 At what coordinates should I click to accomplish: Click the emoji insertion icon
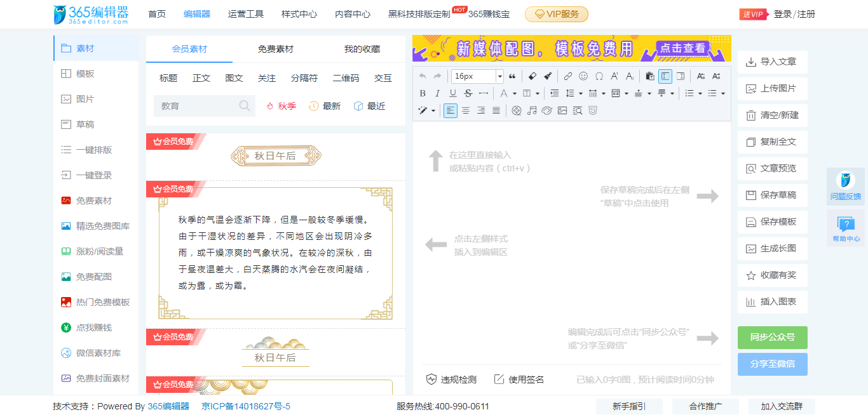[583, 76]
